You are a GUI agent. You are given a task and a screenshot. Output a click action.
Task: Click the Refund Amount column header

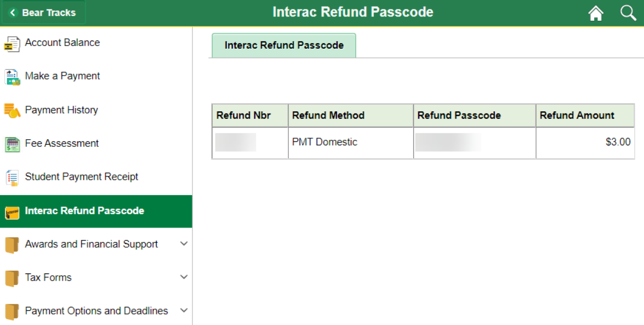[x=577, y=116]
